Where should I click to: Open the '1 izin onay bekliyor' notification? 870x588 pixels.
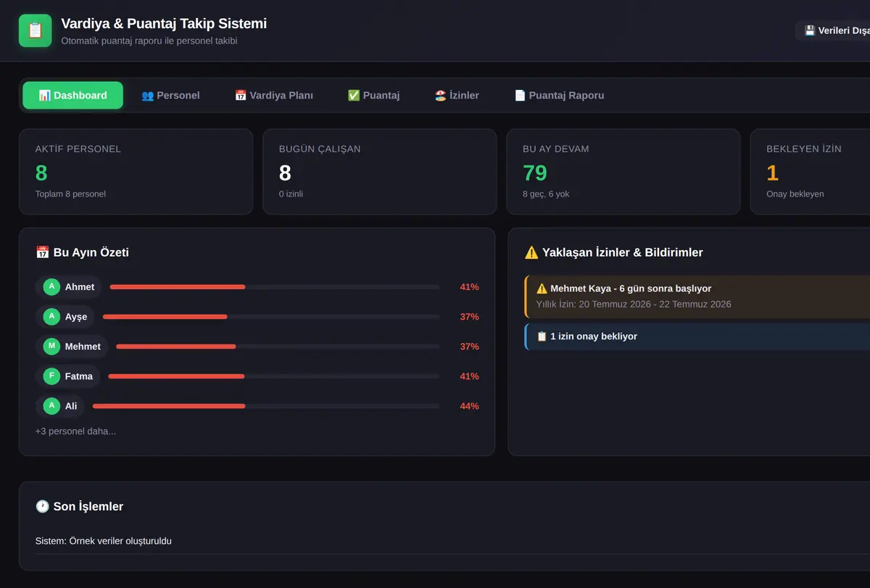(x=697, y=336)
